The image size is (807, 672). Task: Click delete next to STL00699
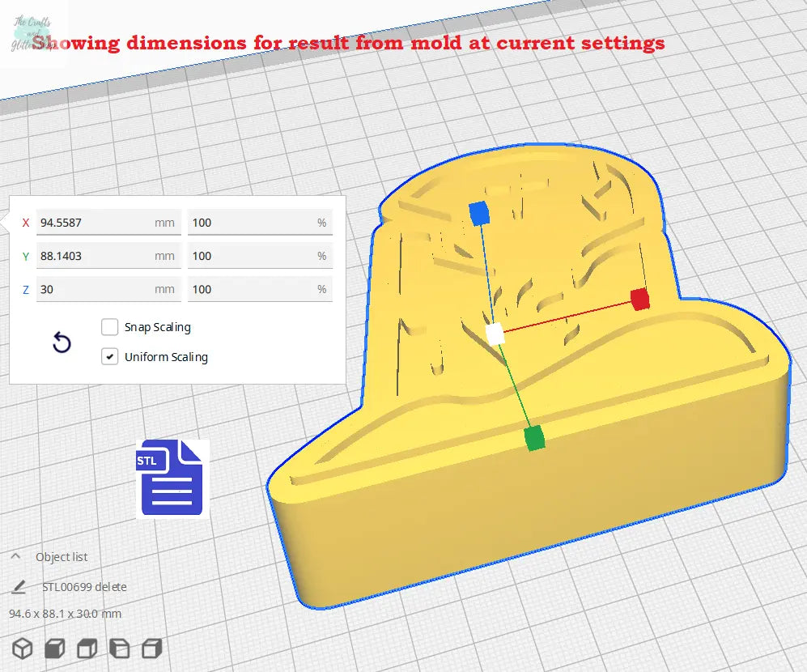coord(109,586)
